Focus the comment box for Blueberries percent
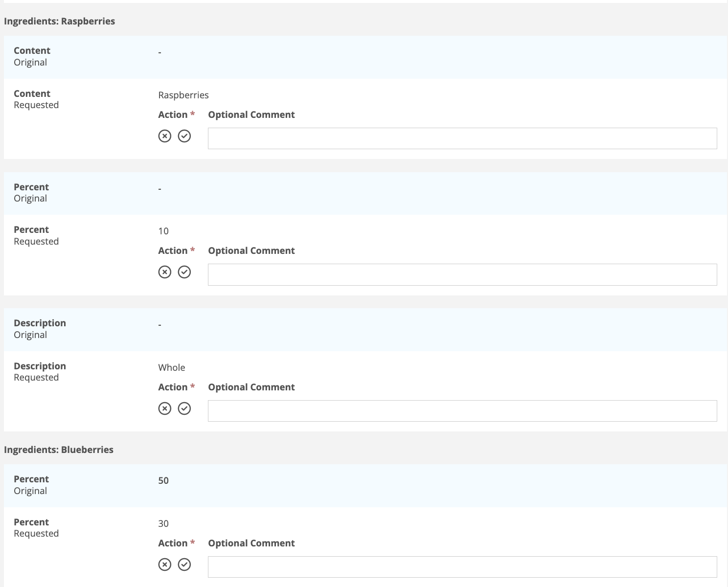 point(462,567)
